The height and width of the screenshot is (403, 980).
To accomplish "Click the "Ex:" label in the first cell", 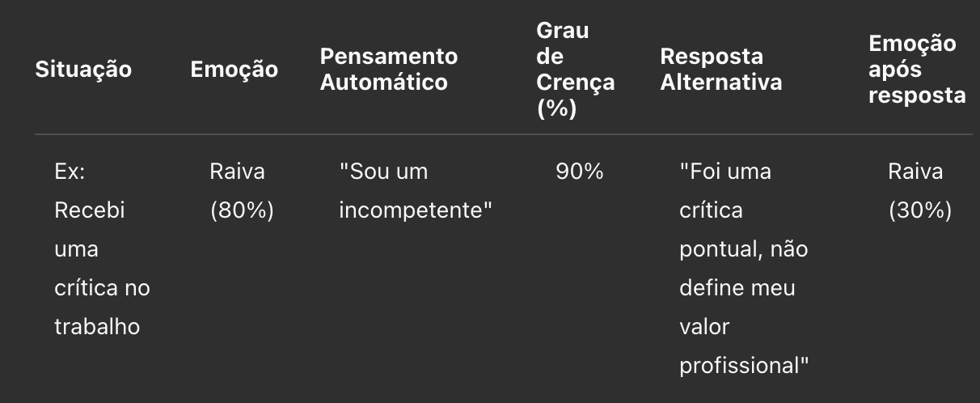I will 68,172.
